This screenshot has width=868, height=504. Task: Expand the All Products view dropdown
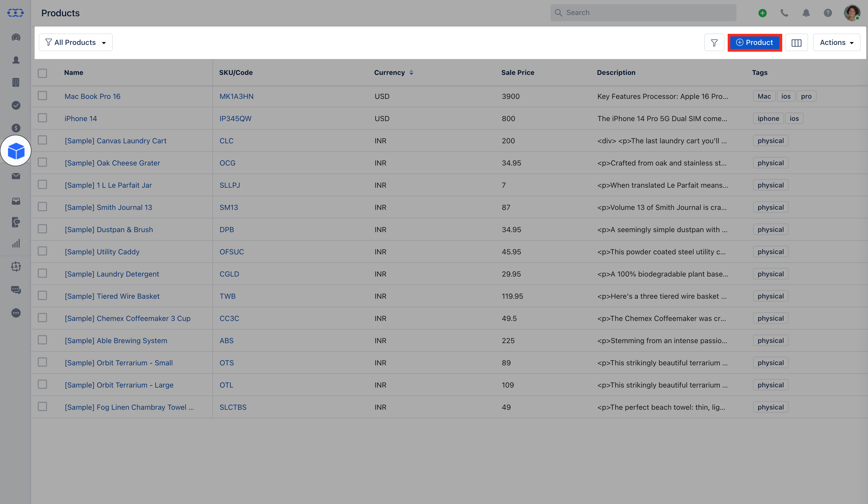[75, 42]
